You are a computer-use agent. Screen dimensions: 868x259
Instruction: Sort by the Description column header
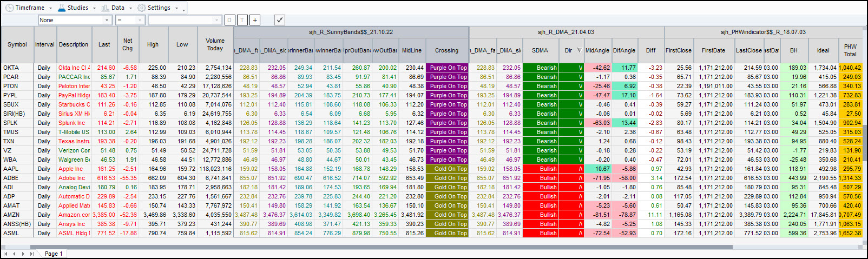74,44
